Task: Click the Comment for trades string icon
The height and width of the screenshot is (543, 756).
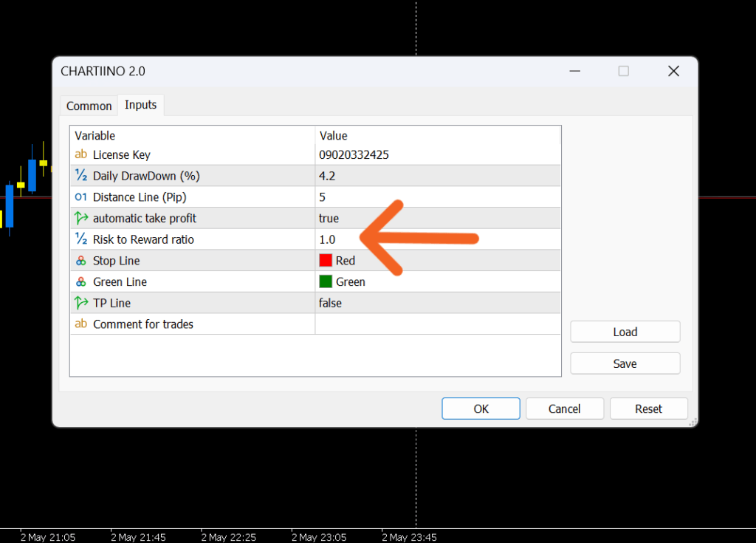Action: click(81, 324)
